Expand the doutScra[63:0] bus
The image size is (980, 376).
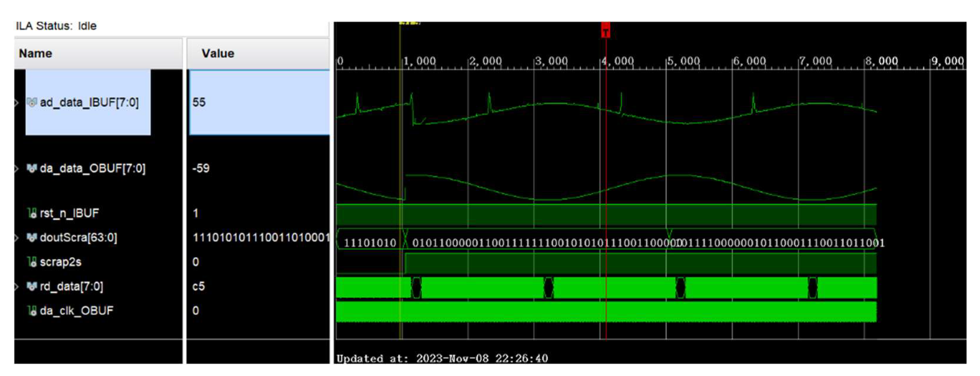coord(16,238)
